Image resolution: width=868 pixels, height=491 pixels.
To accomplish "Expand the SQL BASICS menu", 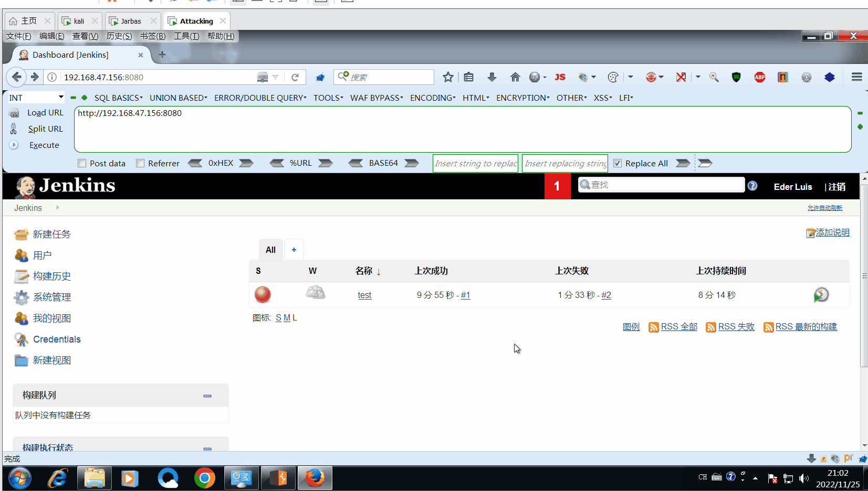I will 119,98.
